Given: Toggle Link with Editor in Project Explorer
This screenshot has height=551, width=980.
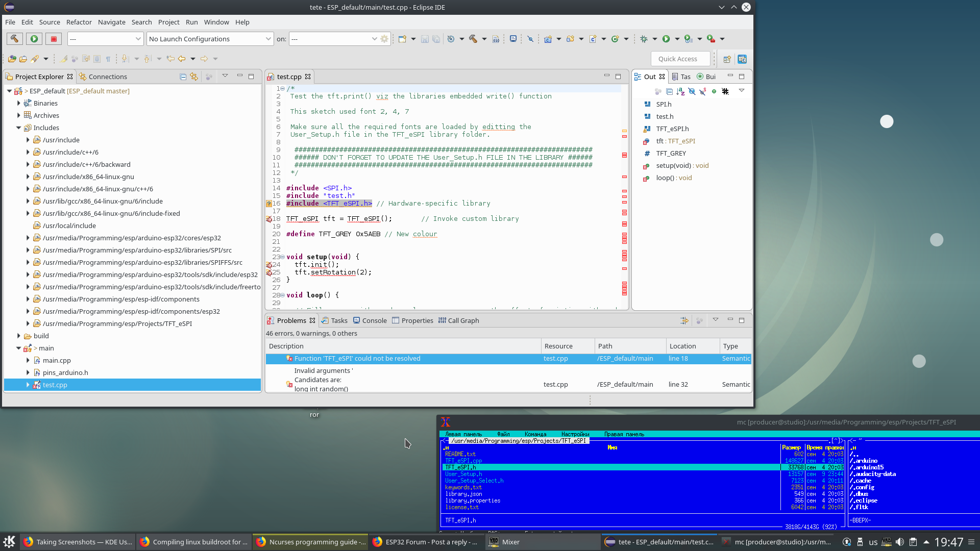Looking at the screenshot, I should click(x=194, y=77).
